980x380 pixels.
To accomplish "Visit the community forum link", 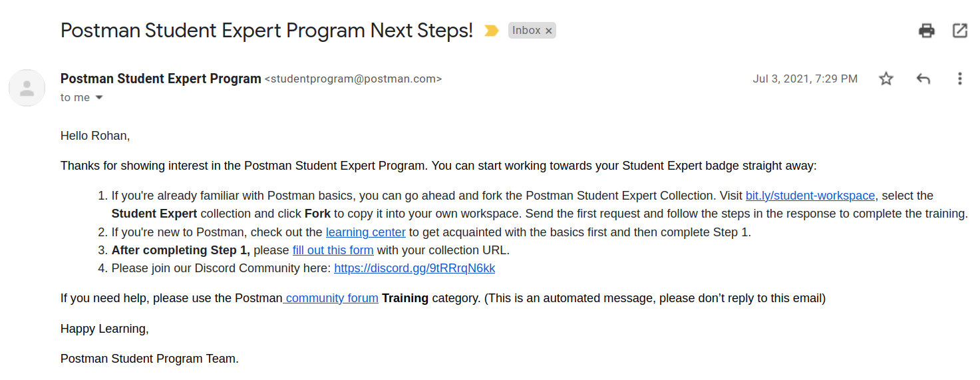I will 331,298.
